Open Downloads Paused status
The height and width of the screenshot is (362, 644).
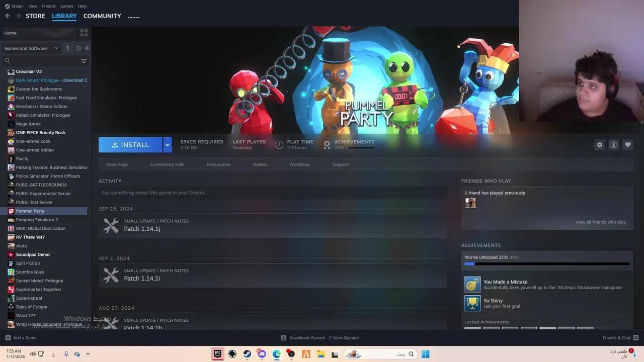[319, 338]
